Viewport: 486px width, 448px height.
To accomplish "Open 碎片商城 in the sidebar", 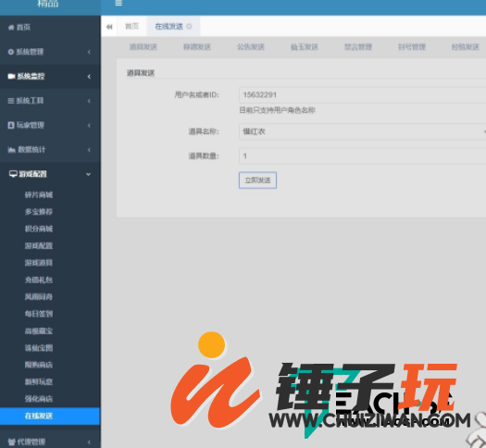I will [39, 195].
